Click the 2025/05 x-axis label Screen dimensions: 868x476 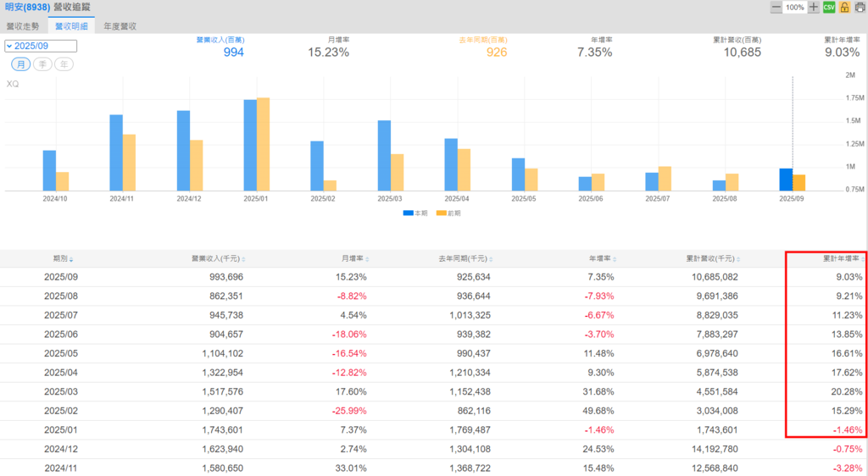tap(524, 198)
